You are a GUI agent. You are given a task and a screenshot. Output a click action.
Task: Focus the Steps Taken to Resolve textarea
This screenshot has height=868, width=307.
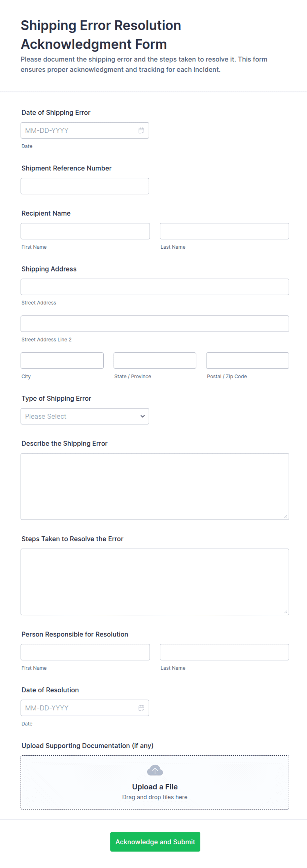pos(155,582)
